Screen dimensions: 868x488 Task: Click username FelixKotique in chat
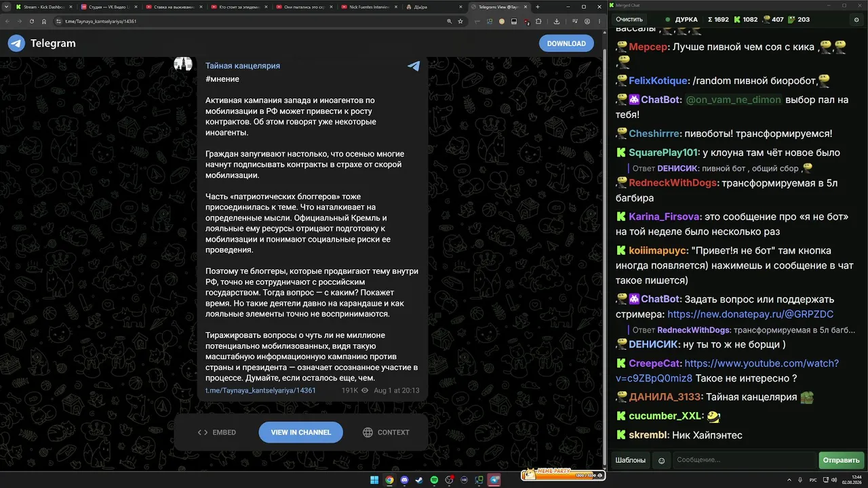(x=658, y=81)
